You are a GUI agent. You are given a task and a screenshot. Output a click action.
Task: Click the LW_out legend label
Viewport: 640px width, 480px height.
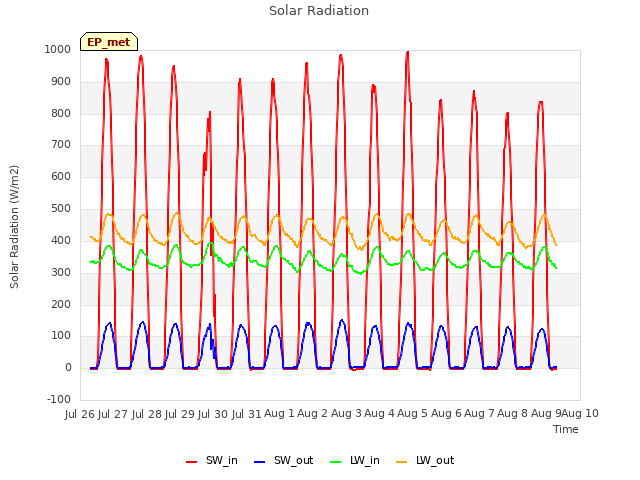(x=435, y=460)
